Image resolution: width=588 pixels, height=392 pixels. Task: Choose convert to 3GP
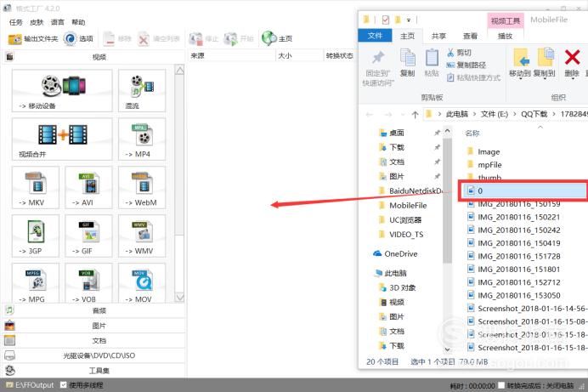(x=36, y=236)
